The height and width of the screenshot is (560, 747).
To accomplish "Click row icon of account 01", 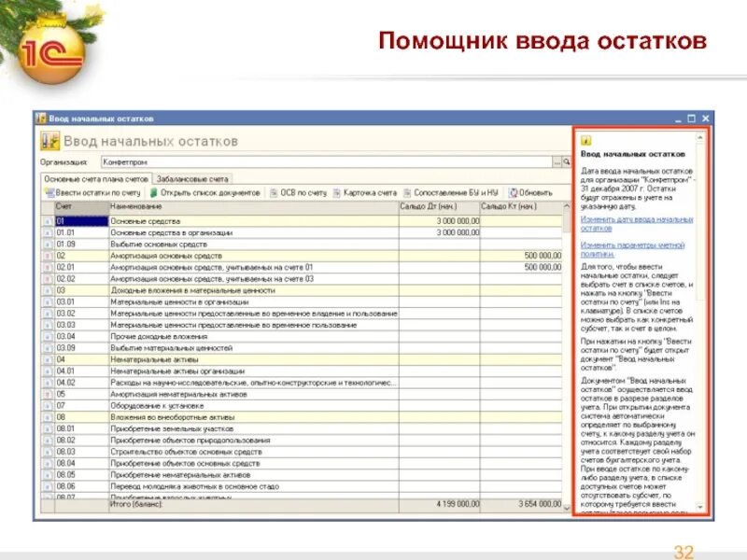I will (48, 221).
